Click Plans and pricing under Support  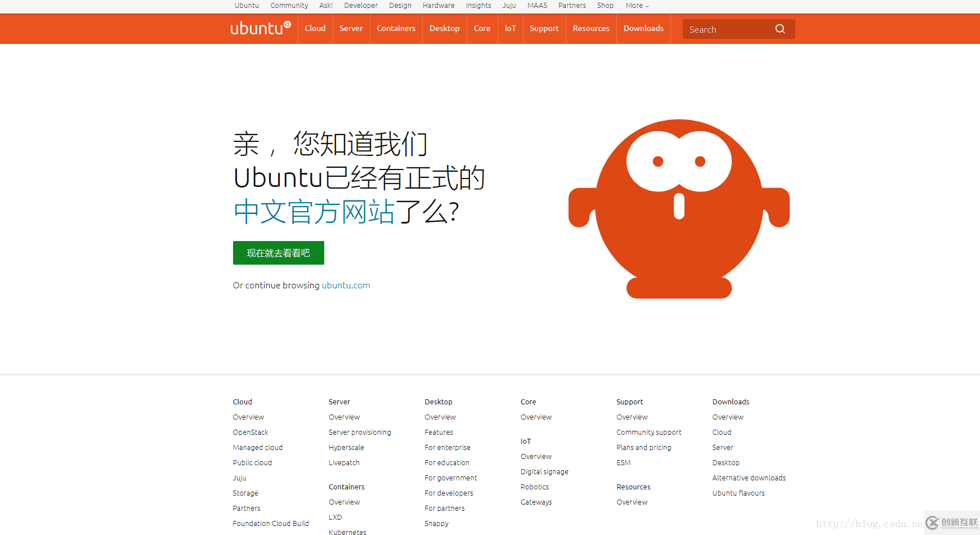[x=643, y=447]
